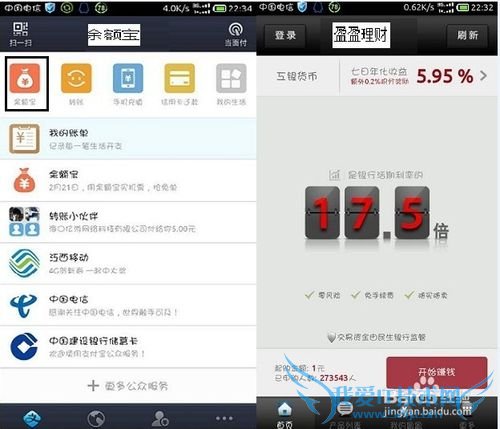Viewport: 500px width, 429px height.
Task: Select the 首页 house tab
Action: pyautogui.click(x=285, y=415)
